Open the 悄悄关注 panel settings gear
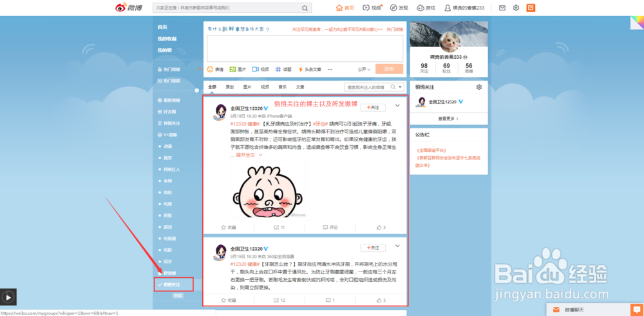The width and height of the screenshot is (644, 316). 479,87
